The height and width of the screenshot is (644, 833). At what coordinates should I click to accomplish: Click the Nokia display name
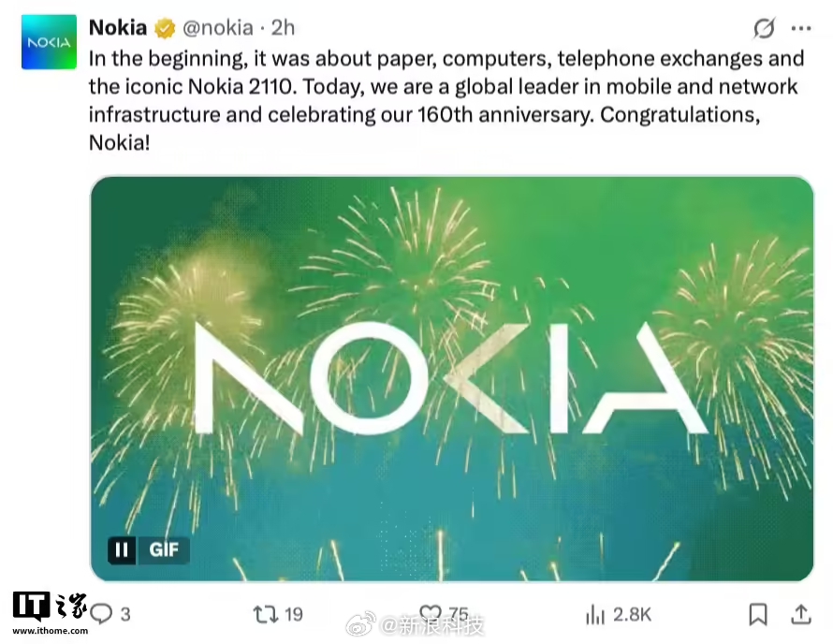click(118, 27)
